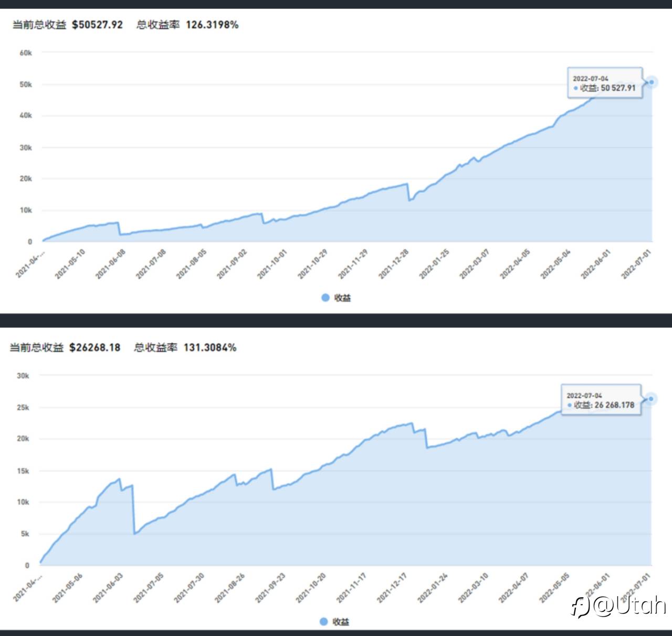
Task: Click the 2021-09-23 date label on bottom chart
Action: (x=270, y=588)
